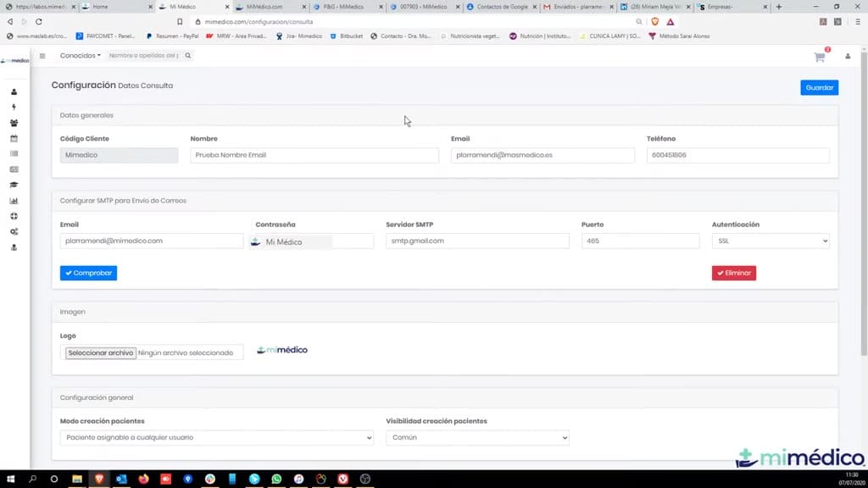Image resolution: width=868 pixels, height=488 pixels.
Task: Expand the Conocidos dropdown
Action: tap(81, 56)
